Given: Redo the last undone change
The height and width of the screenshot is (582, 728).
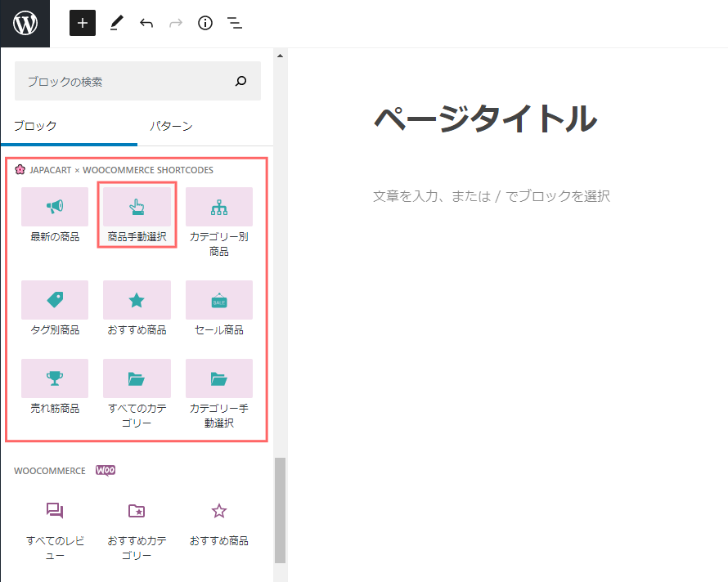Looking at the screenshot, I should tap(176, 23).
